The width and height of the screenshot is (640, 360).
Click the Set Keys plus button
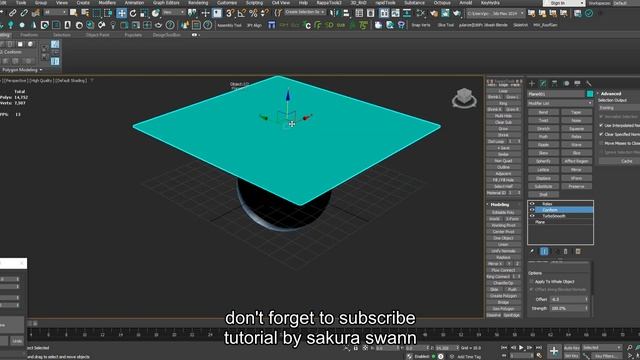(554, 351)
